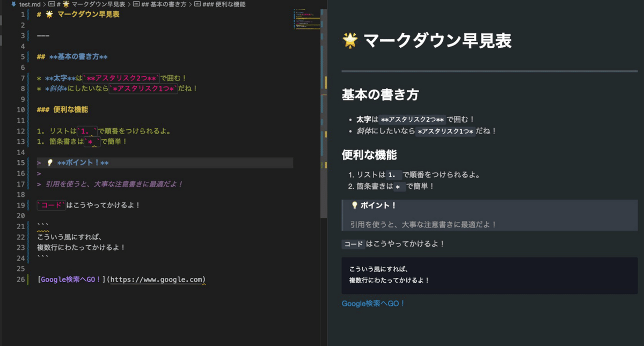Viewport: 644px width, 346px height.
Task: Click the lightbulb emoji in the preview blockquote
Action: [354, 205]
